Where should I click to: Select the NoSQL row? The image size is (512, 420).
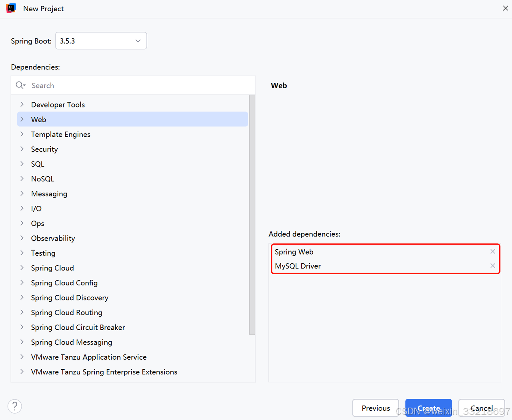132,179
